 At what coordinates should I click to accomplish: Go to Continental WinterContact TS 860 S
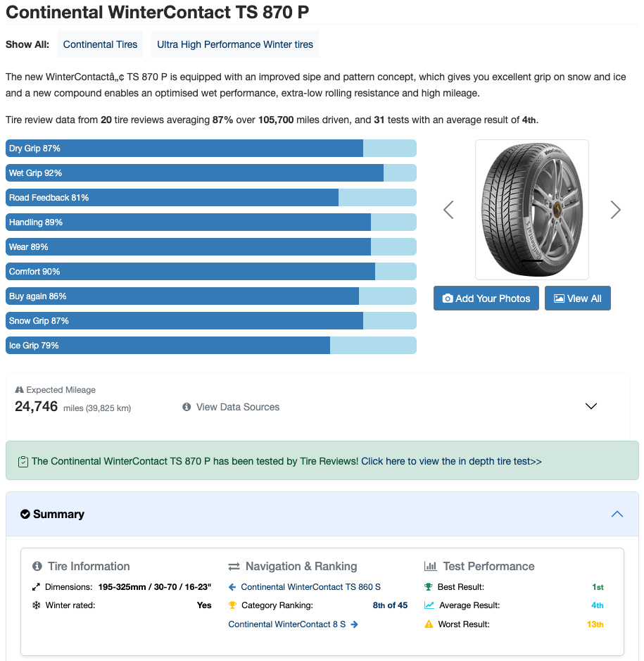310,586
